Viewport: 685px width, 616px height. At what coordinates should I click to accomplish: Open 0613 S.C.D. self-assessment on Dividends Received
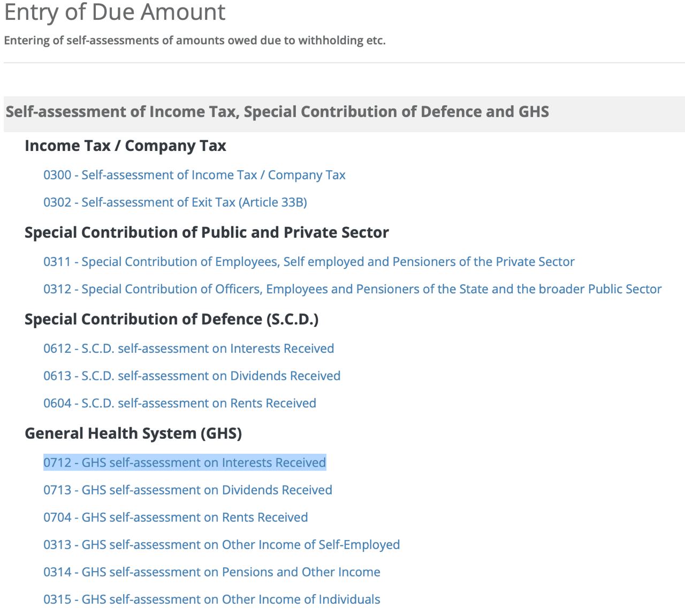pos(192,376)
